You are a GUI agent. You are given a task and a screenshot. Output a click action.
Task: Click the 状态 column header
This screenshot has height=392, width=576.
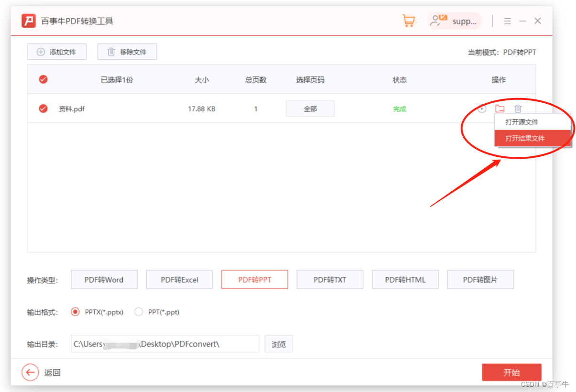pos(400,80)
